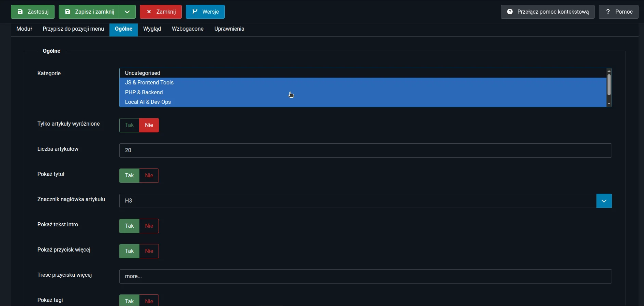
Task: Click the red Zamknij button
Action: pyautogui.click(x=161, y=12)
